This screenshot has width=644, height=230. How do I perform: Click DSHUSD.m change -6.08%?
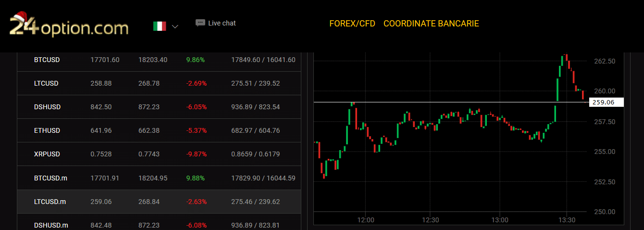coord(196,225)
